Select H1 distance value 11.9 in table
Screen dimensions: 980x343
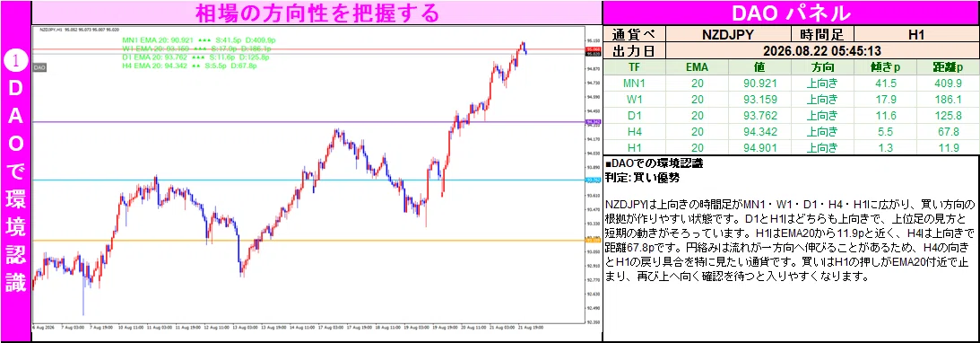948,148
